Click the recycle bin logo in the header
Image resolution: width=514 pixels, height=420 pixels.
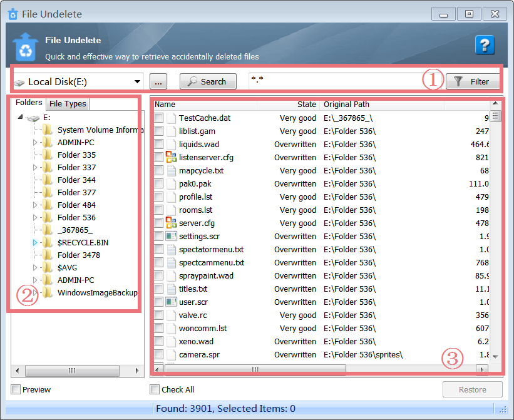coord(25,45)
